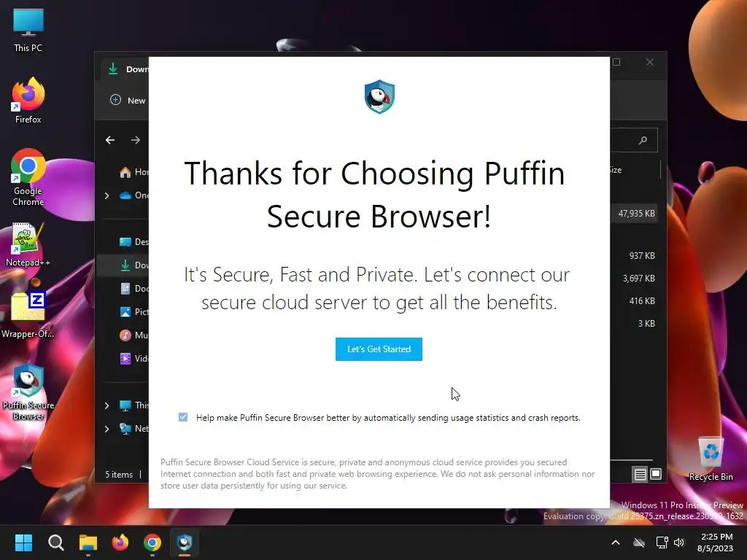Image resolution: width=747 pixels, height=560 pixels.
Task: Expand the Network node in Explorer
Action: pyautogui.click(x=107, y=429)
